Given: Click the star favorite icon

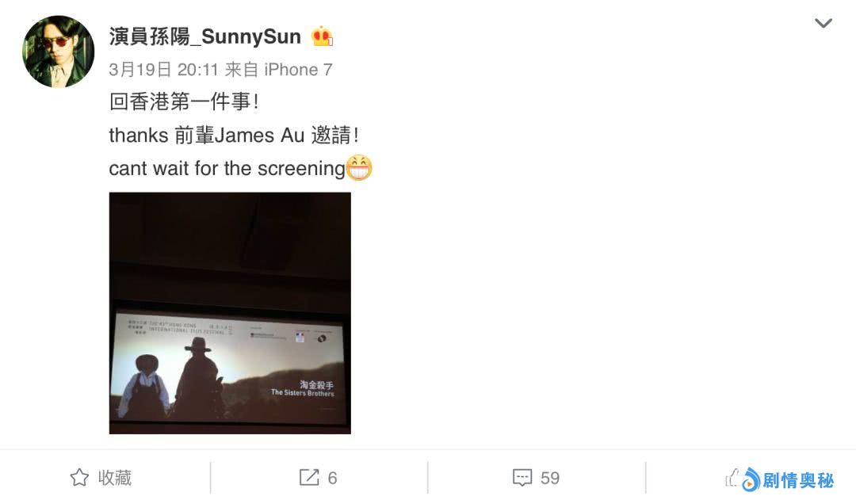Looking at the screenshot, I should 79,478.
